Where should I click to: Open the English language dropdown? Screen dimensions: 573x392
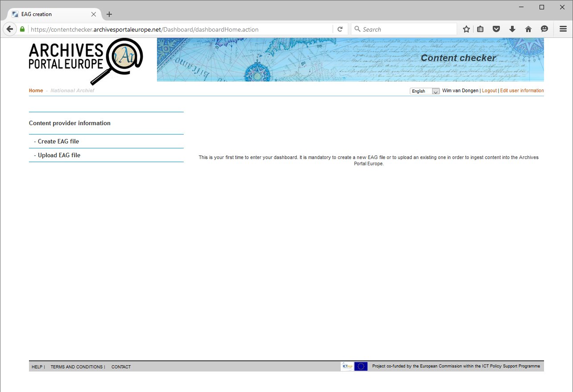pyautogui.click(x=425, y=91)
